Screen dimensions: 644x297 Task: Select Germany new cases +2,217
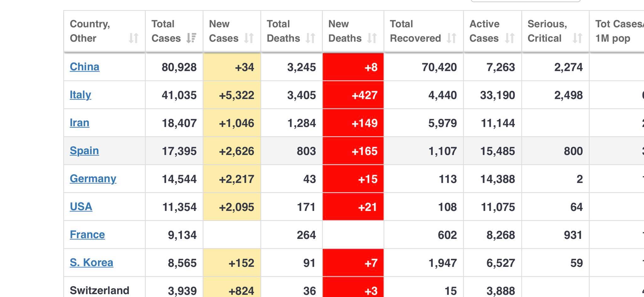pos(236,179)
